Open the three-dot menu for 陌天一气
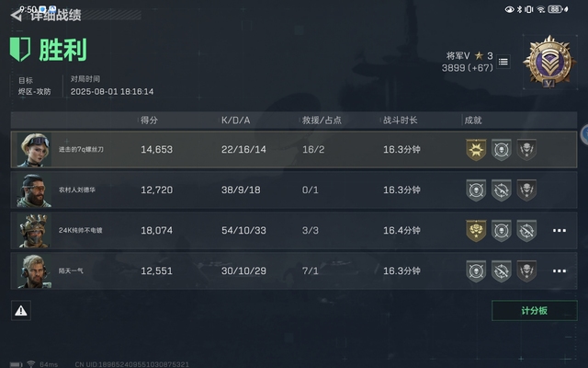 click(x=560, y=271)
